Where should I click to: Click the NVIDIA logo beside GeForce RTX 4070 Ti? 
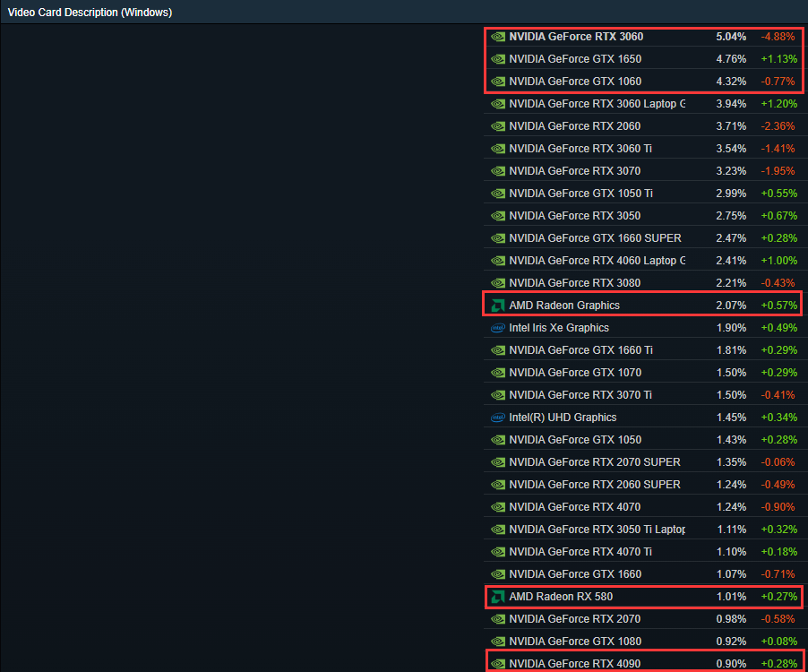tap(498, 552)
